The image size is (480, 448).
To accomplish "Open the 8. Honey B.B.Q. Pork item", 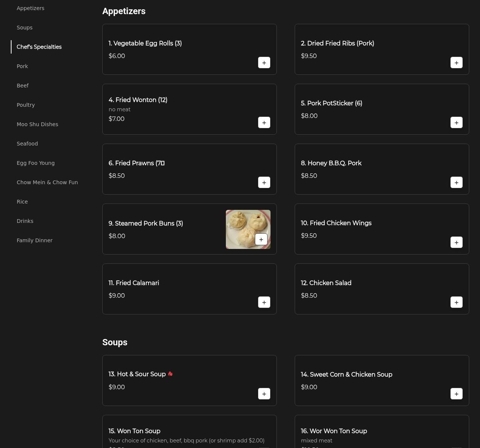I will pos(382,169).
